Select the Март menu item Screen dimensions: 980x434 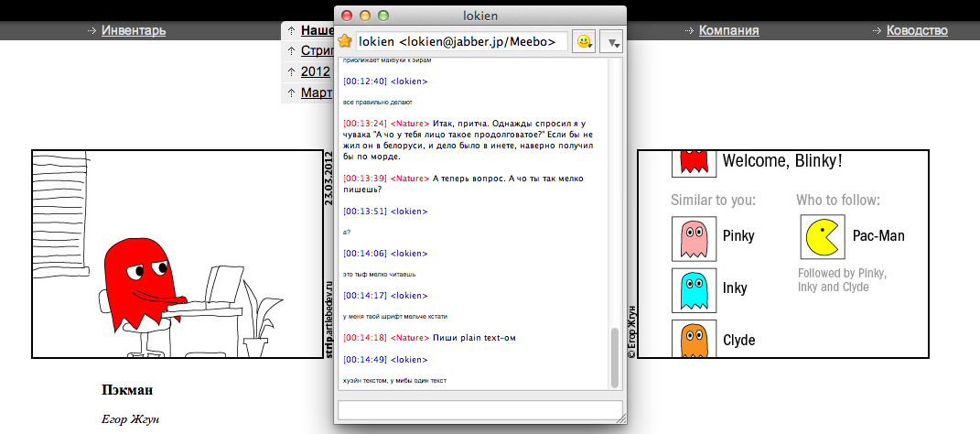click(317, 92)
